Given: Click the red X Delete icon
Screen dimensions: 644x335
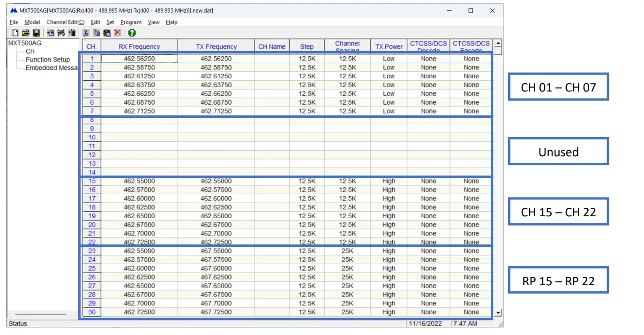Looking at the screenshot, I should 117,33.
